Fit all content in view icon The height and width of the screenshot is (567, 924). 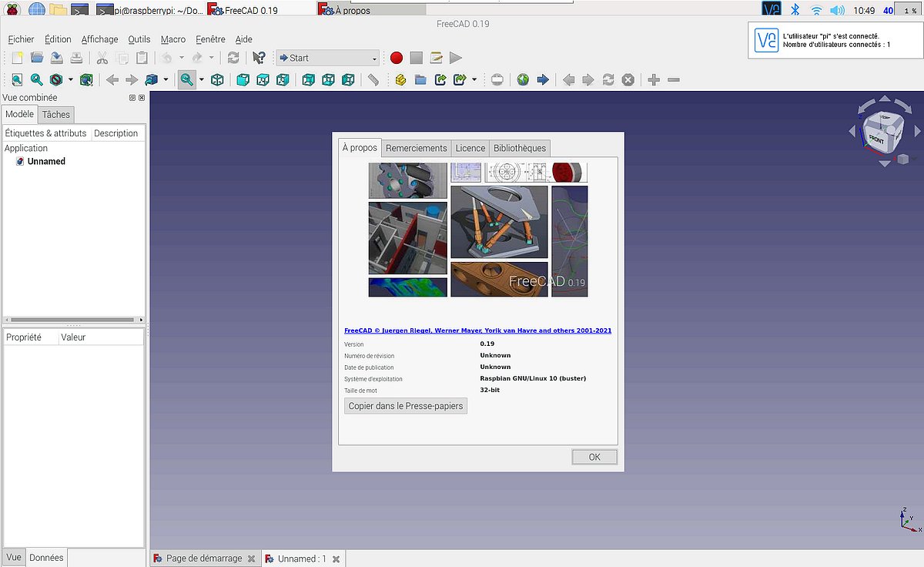click(x=17, y=79)
